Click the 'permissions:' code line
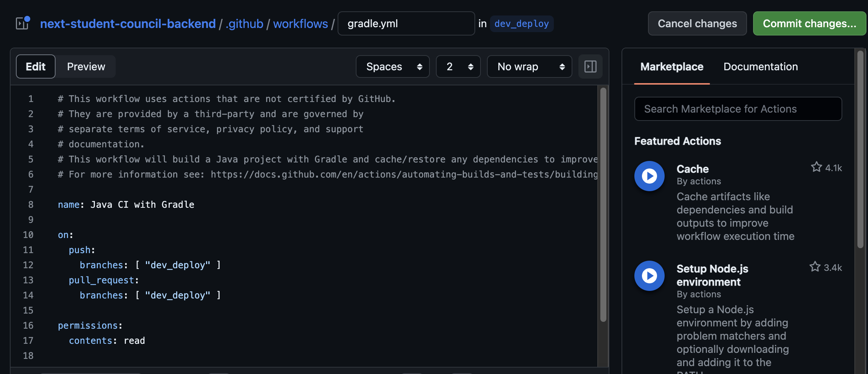The image size is (868, 374). 90,325
